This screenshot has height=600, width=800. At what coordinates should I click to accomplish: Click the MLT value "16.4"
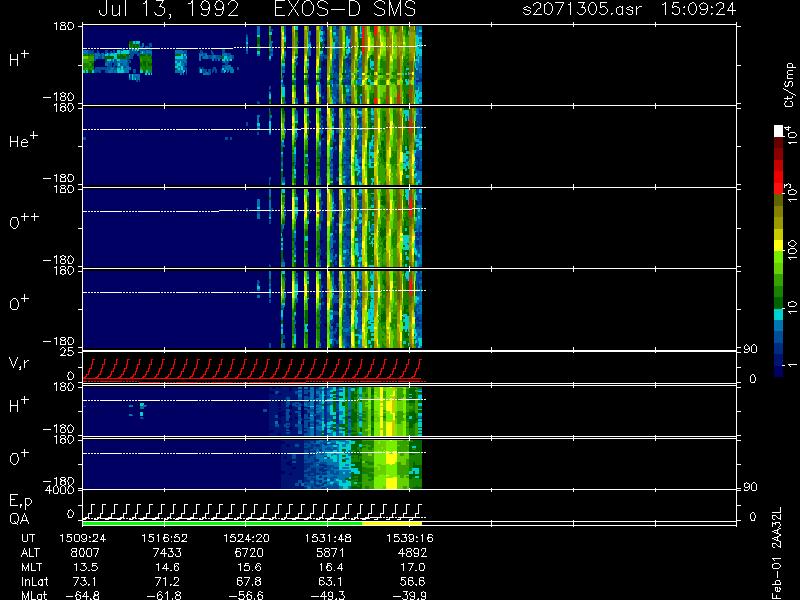tap(331, 567)
